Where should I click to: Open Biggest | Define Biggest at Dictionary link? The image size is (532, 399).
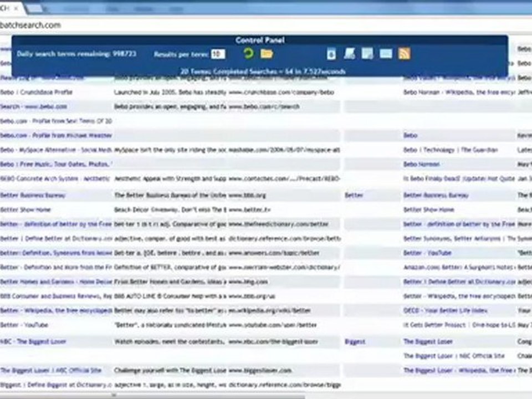(x=56, y=385)
